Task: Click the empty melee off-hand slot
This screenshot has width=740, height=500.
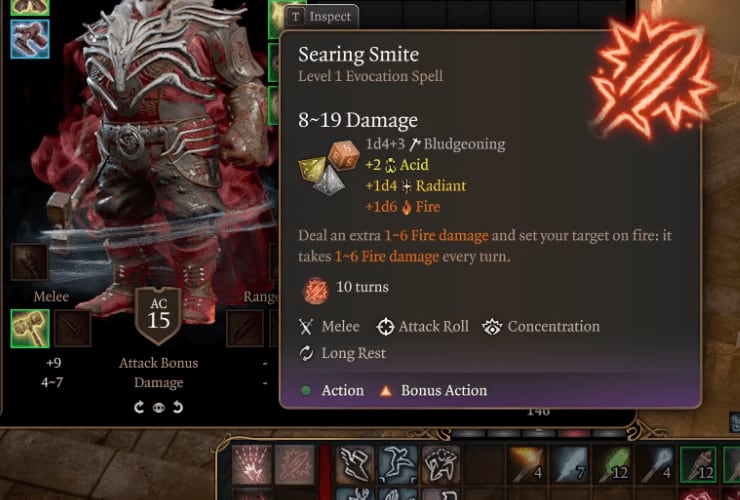Action: click(72, 329)
